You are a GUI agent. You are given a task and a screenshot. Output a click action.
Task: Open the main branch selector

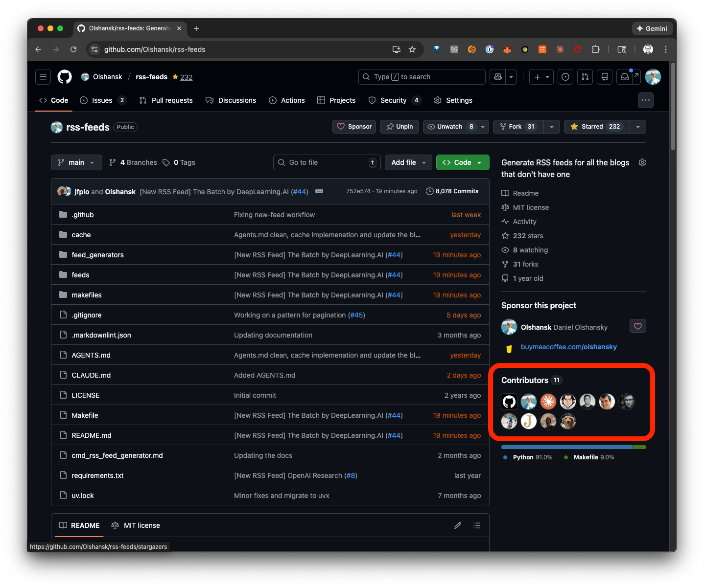click(x=76, y=162)
